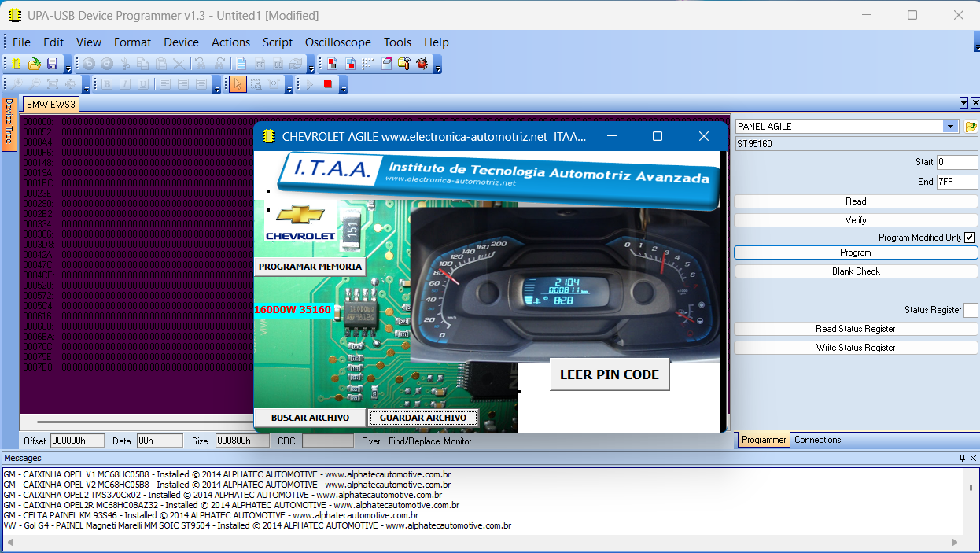
Task: Click the Fill with FF icon
Action: pos(260,64)
